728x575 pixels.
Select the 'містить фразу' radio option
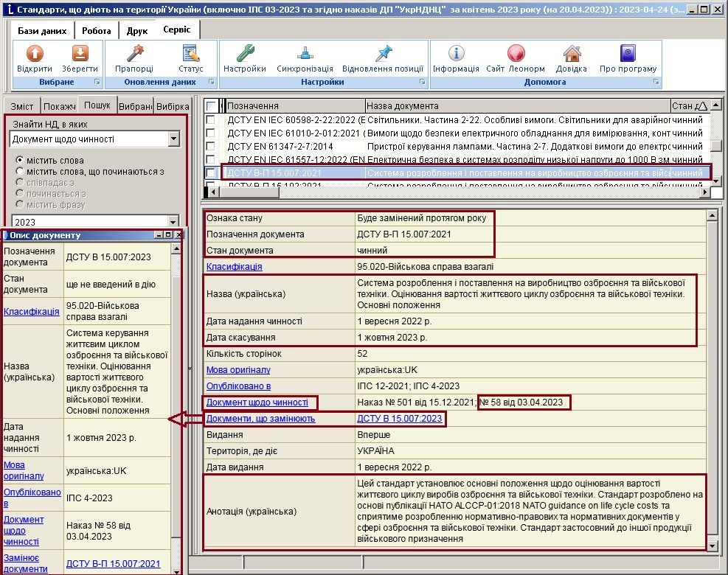pyautogui.click(x=19, y=205)
